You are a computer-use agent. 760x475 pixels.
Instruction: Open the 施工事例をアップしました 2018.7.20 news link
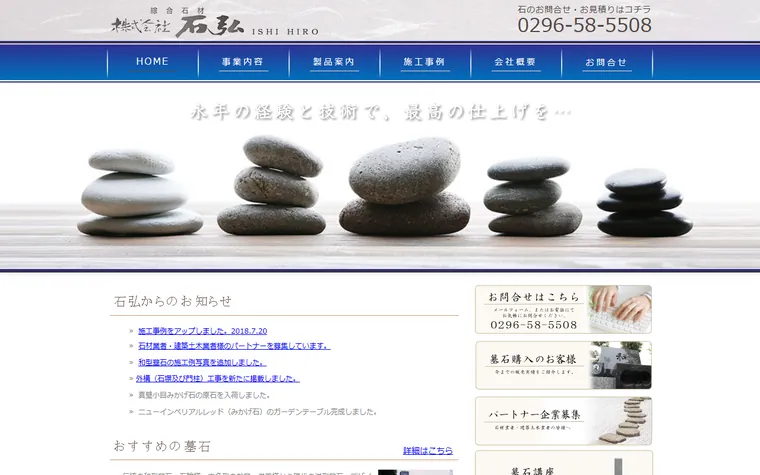[x=203, y=331]
